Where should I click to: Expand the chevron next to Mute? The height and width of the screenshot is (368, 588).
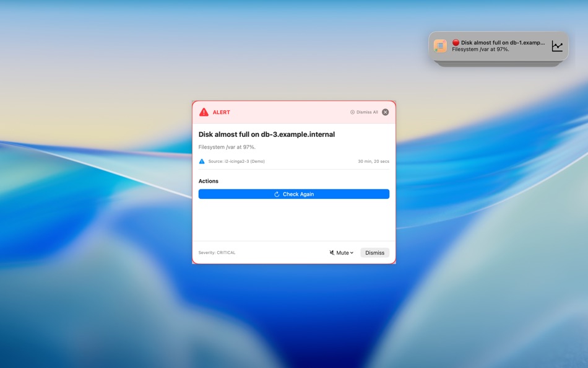(x=351, y=252)
